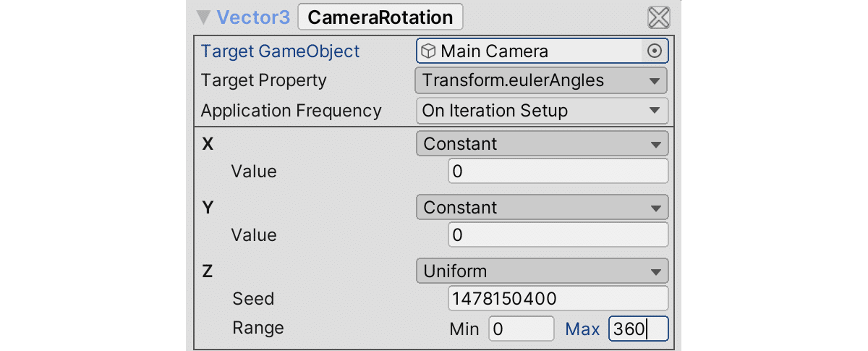Click the remove randomizer X icon
This screenshot has height=351, width=868.
click(658, 17)
